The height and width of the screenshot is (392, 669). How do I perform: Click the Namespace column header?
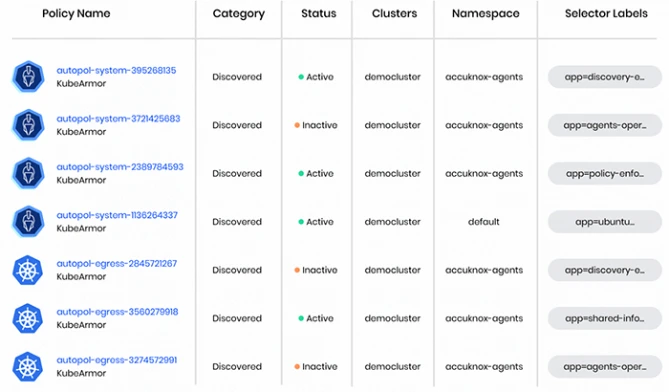click(x=486, y=14)
